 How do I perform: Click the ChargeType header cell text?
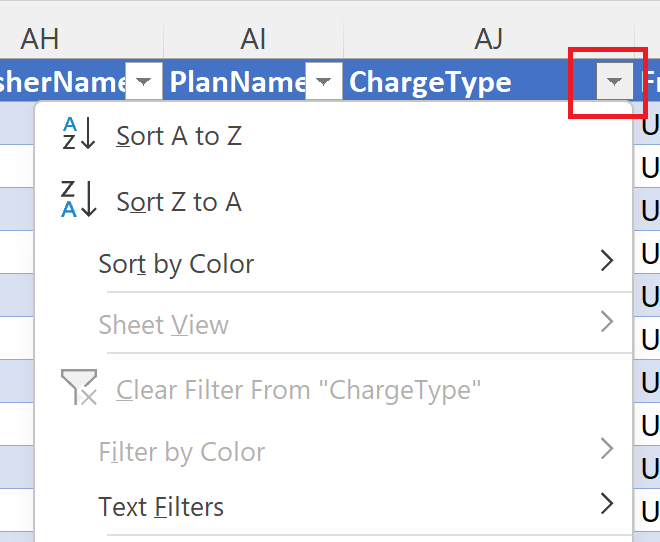430,82
